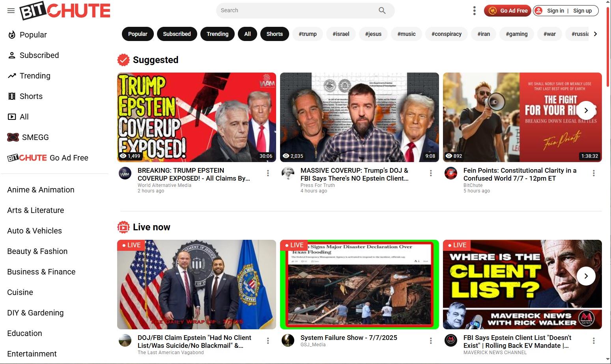The width and height of the screenshot is (611, 364).
Task: Open options for MASSIVE COVERUP video
Action: click(x=431, y=173)
